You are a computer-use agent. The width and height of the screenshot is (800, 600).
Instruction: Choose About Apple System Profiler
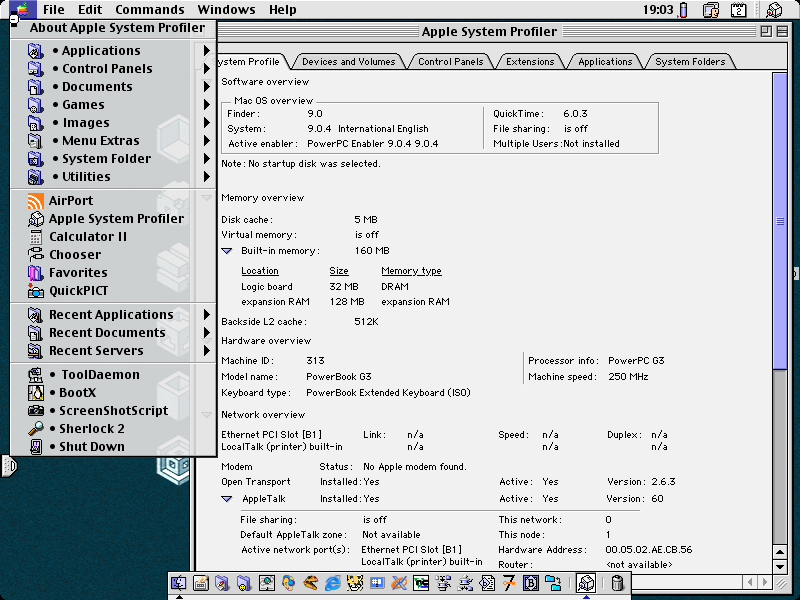113,28
